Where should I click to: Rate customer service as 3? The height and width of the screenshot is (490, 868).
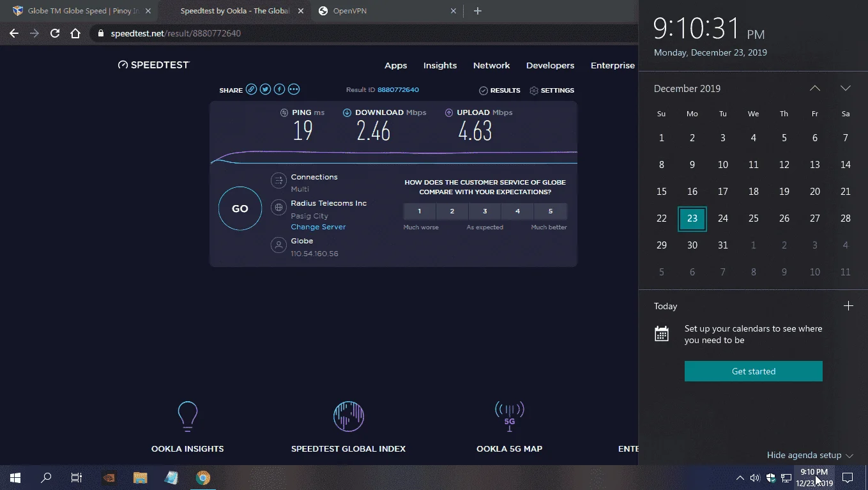tap(485, 211)
